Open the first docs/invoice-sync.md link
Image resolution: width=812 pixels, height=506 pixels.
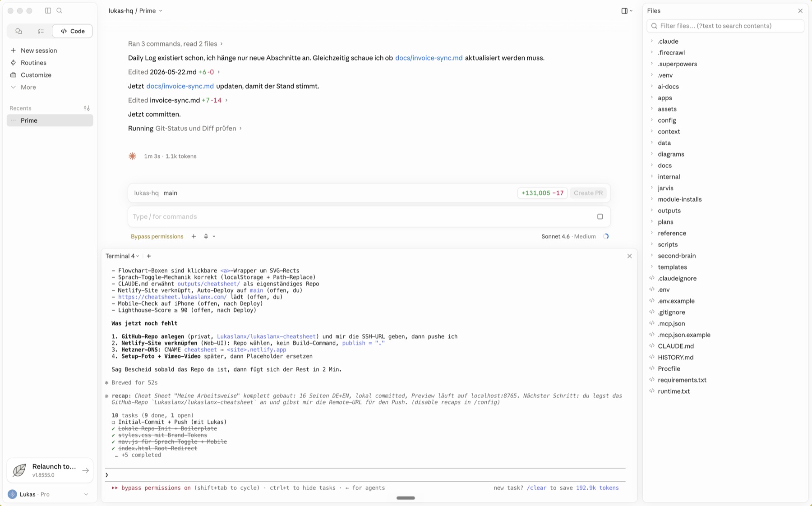click(429, 58)
